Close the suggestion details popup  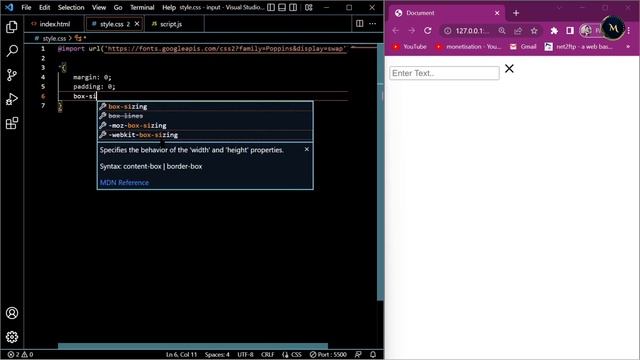pos(307,149)
